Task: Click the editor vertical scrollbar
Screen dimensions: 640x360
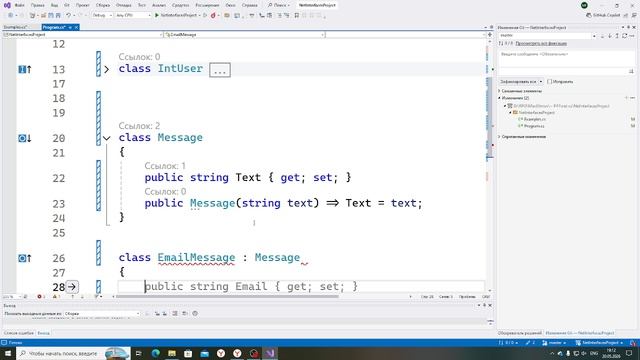Action: [x=489, y=118]
